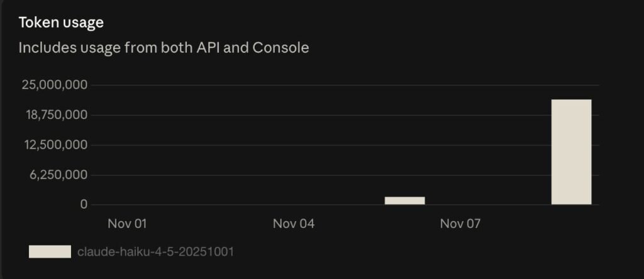Click the top 25,000,000 gridline

(314, 85)
